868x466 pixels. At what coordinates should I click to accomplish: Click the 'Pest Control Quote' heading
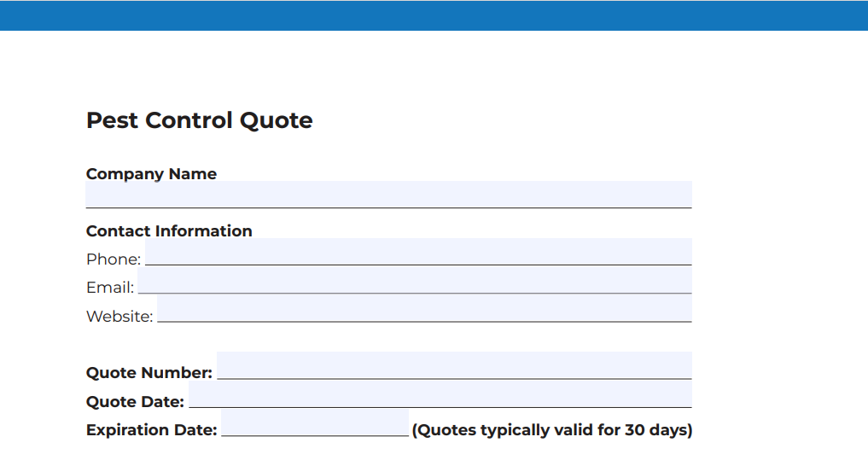pos(199,120)
